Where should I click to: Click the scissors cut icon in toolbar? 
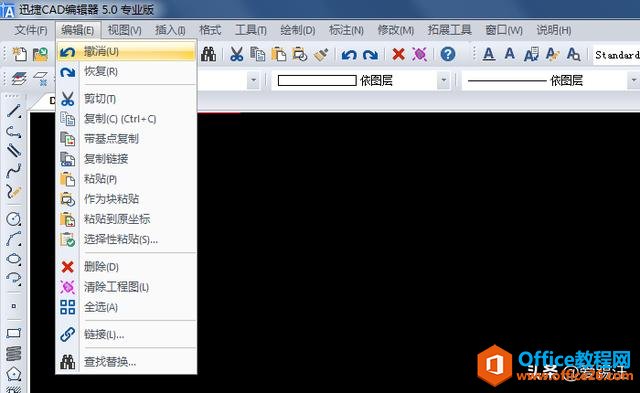[x=236, y=54]
